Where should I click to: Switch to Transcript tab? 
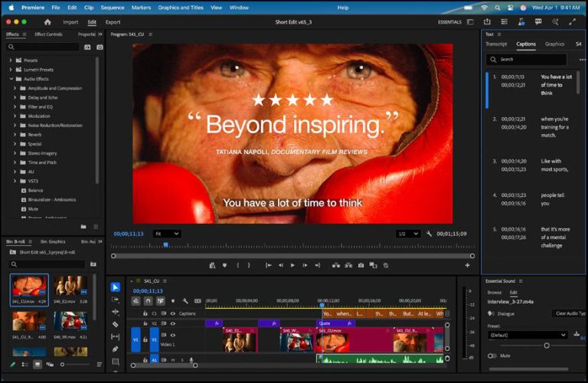(496, 44)
